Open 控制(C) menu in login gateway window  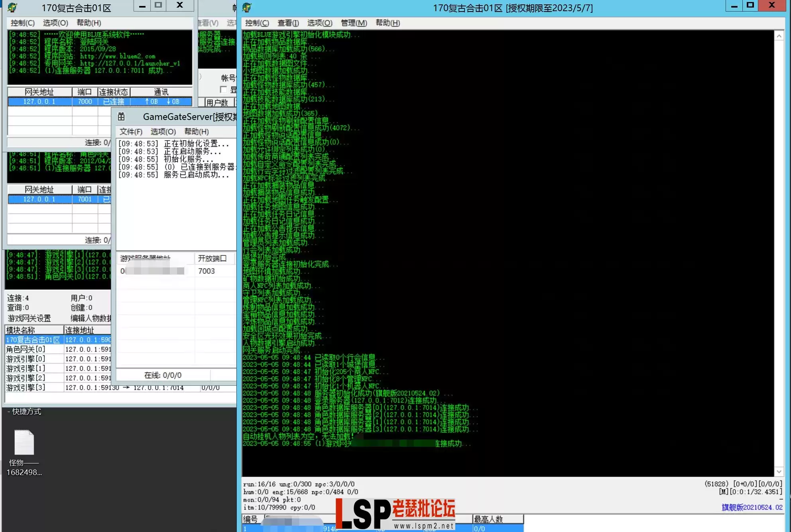pos(22,23)
